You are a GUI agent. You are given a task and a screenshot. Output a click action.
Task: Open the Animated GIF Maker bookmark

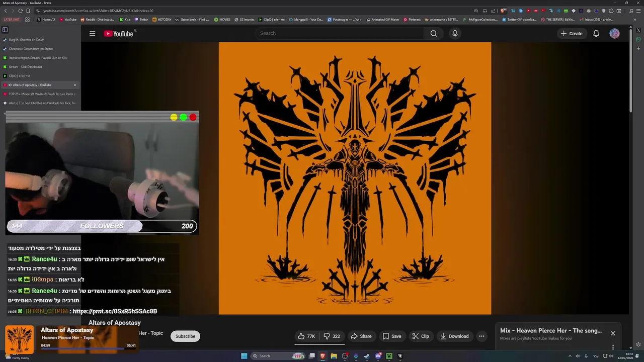point(382,20)
